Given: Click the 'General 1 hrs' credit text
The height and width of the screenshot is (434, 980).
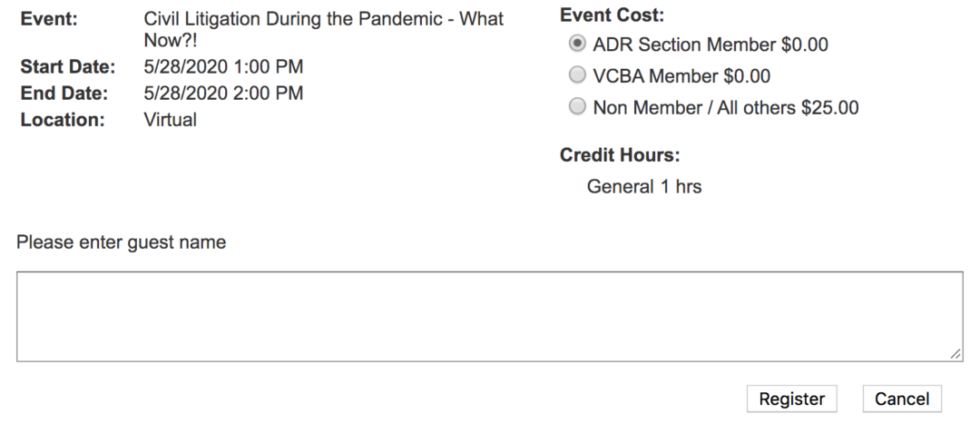Looking at the screenshot, I should pos(644,188).
